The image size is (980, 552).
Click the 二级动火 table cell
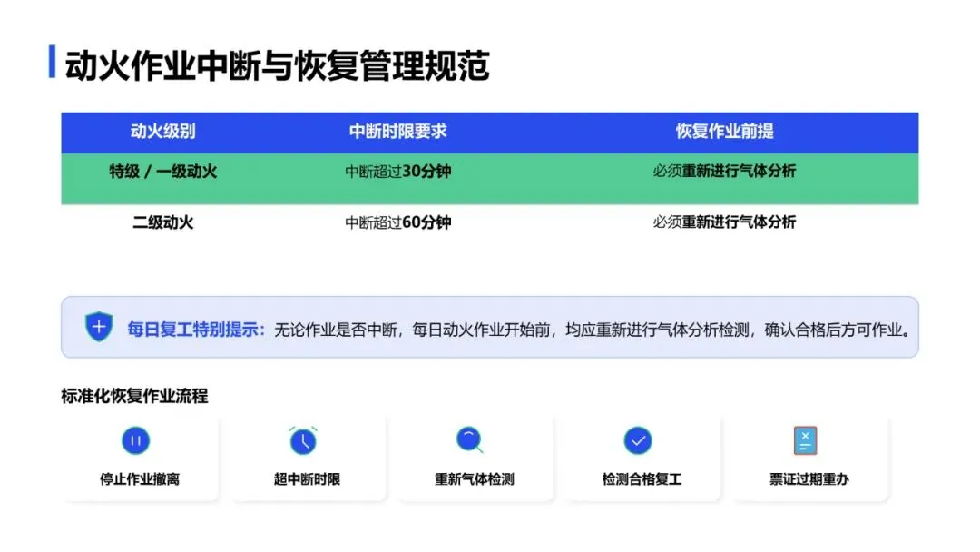(163, 222)
